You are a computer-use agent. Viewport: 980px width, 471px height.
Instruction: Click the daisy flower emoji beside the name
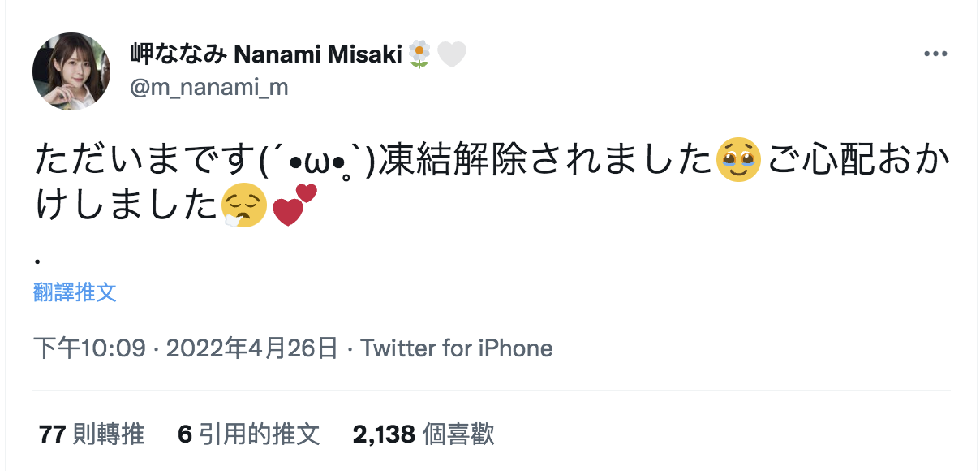pyautogui.click(x=419, y=54)
